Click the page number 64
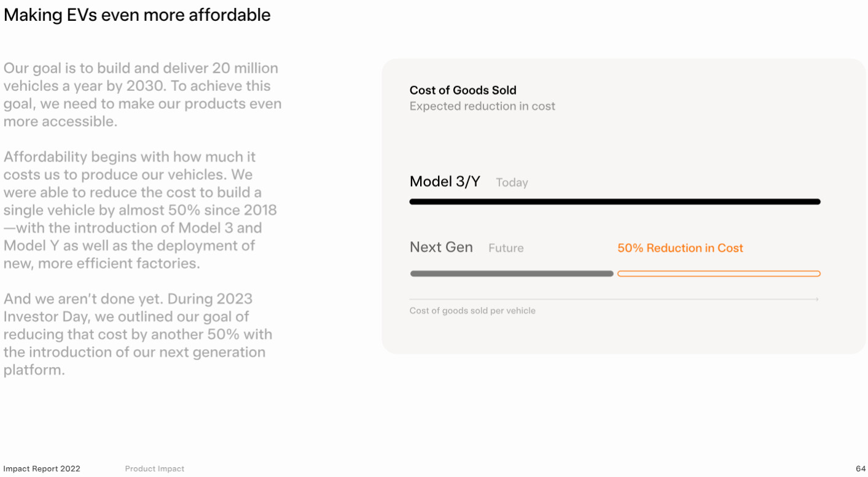The width and height of the screenshot is (868, 477). [x=860, y=468]
